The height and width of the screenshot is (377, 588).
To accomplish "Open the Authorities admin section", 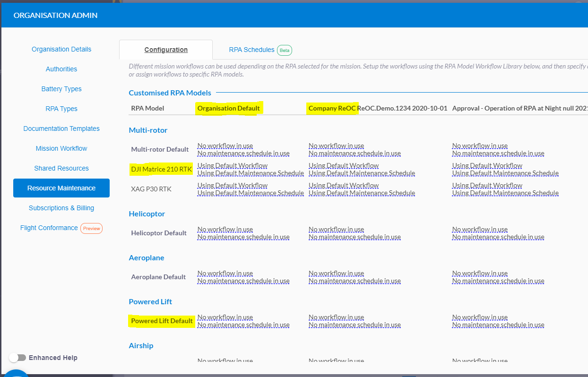I will tap(61, 69).
